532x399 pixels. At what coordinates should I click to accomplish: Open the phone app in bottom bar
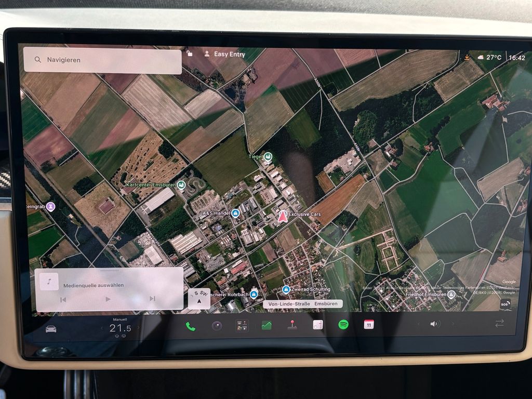click(x=190, y=326)
